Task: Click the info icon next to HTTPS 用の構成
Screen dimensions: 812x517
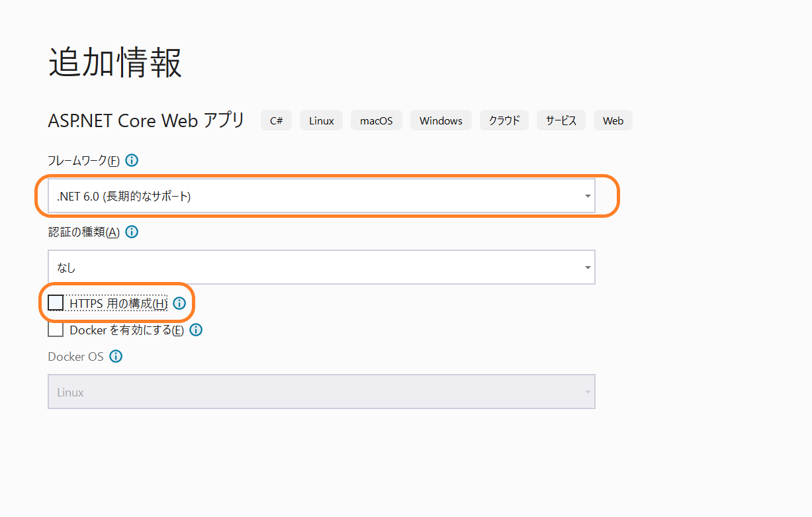Action: (x=179, y=303)
